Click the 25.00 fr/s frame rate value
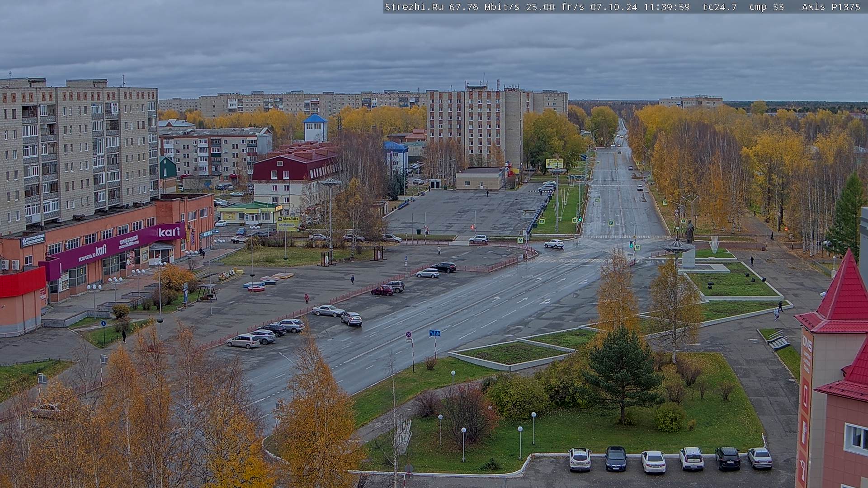Viewport: 868px width, 488px height. tap(555, 7)
